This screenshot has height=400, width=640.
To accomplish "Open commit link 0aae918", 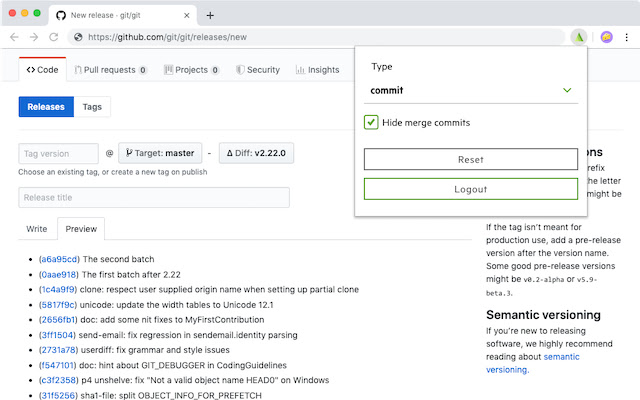I will coord(59,275).
